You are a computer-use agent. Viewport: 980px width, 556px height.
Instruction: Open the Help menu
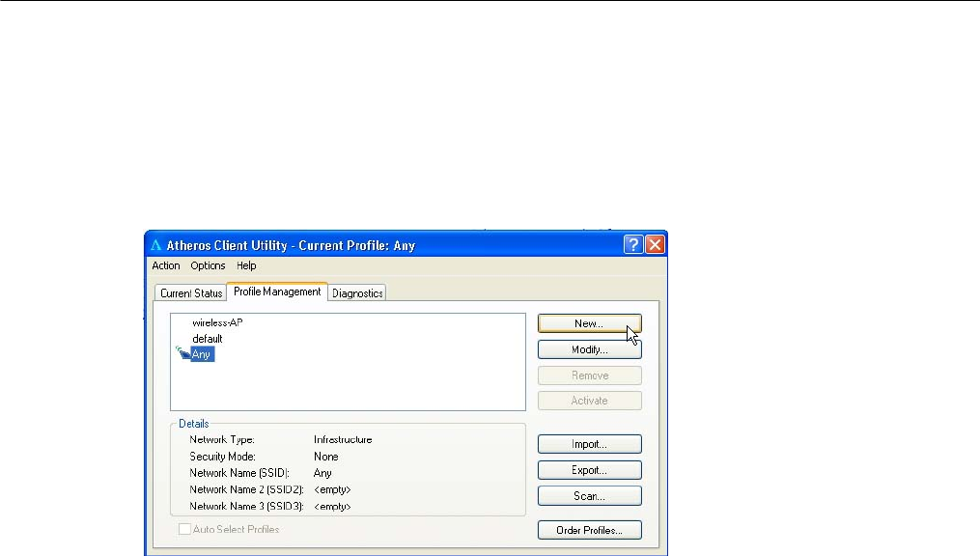point(246,265)
